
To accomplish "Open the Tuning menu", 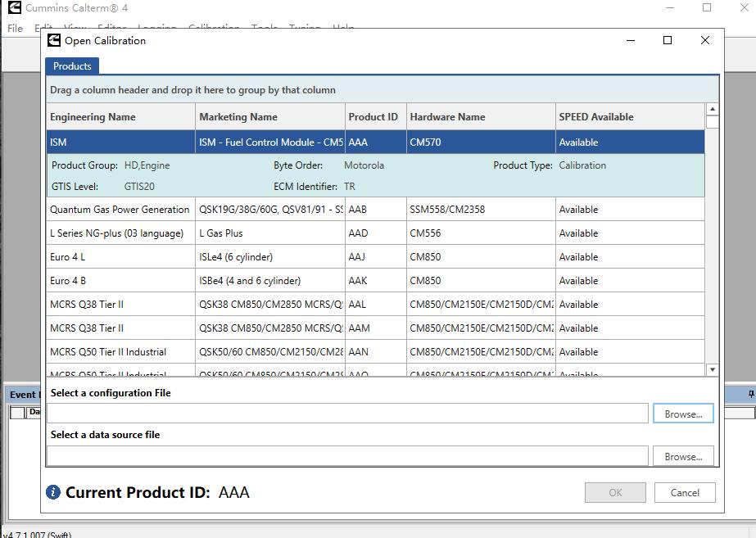I will (x=302, y=28).
